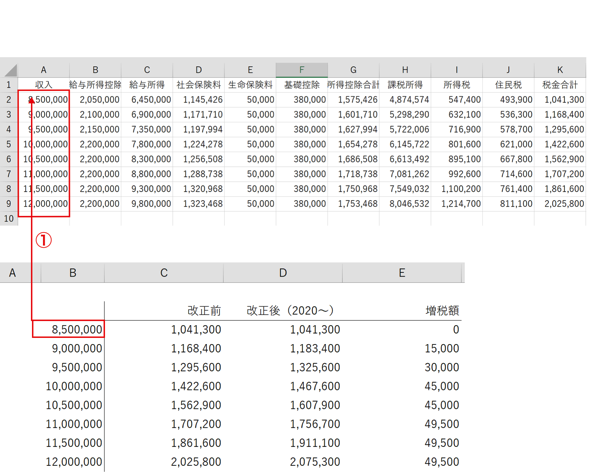The image size is (599, 476).
Task: Select column H header in the top sheet
Action: coord(405,70)
